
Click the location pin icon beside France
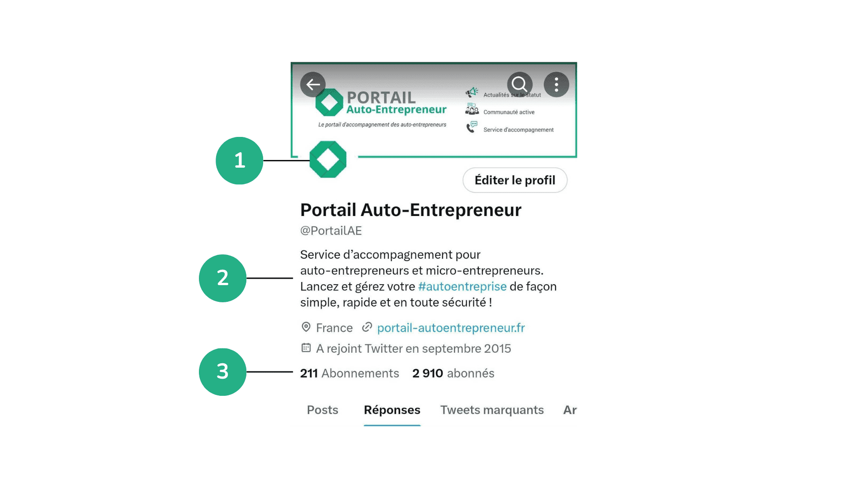coord(306,327)
